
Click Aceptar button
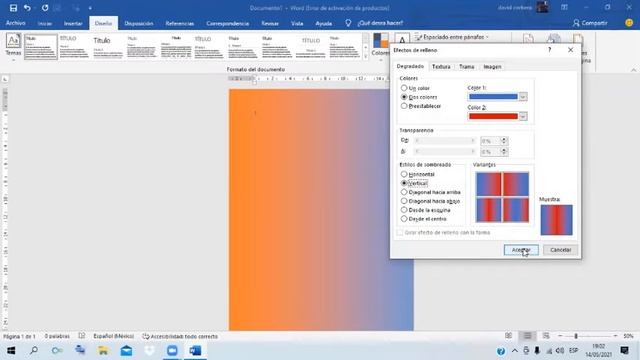[521, 250]
